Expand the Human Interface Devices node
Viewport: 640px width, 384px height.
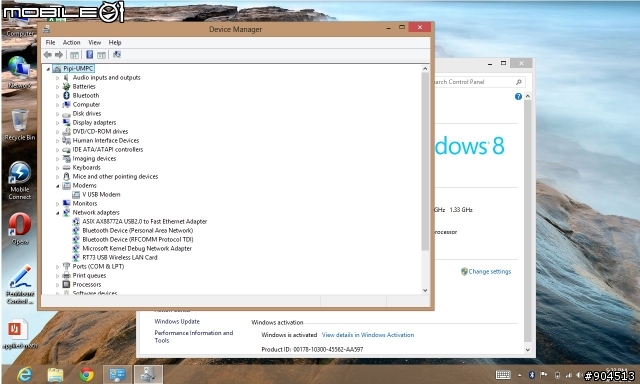(x=58, y=141)
